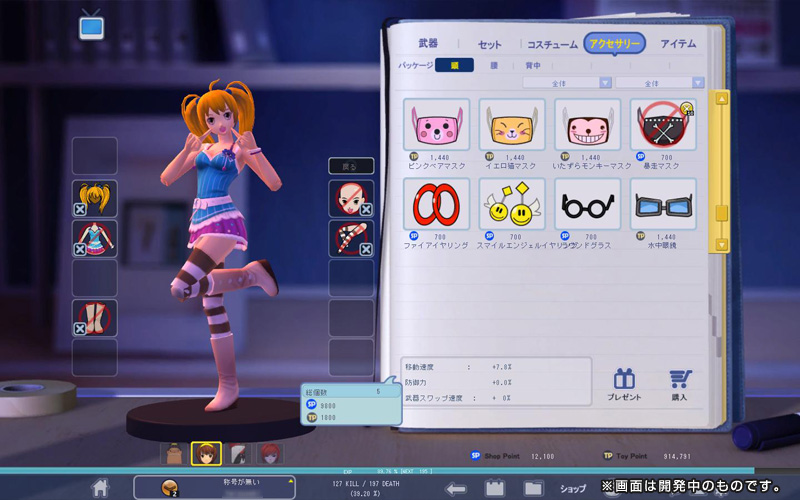This screenshot has height=500, width=800.
Task: Switch to the セット tab
Action: tap(489, 44)
